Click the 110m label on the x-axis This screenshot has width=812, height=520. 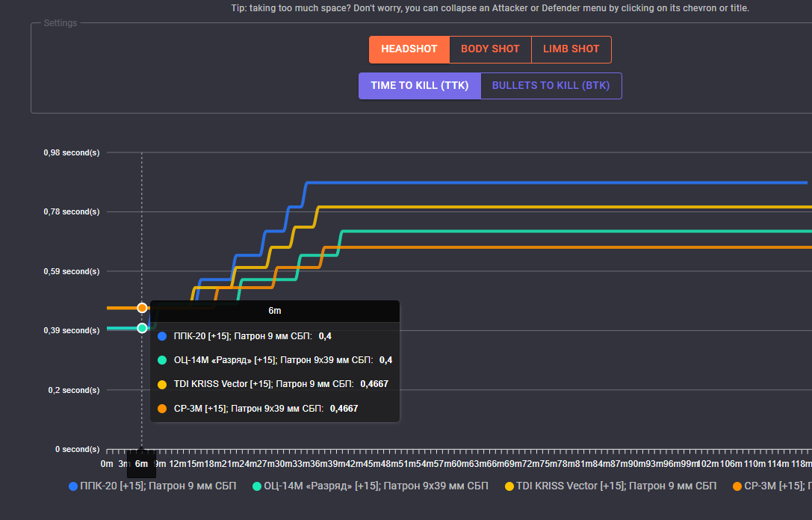point(754,463)
